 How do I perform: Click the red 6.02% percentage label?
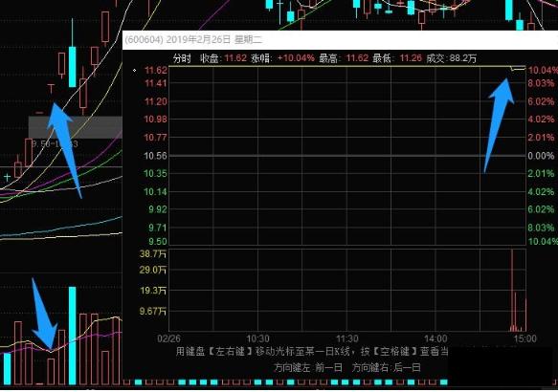point(541,101)
